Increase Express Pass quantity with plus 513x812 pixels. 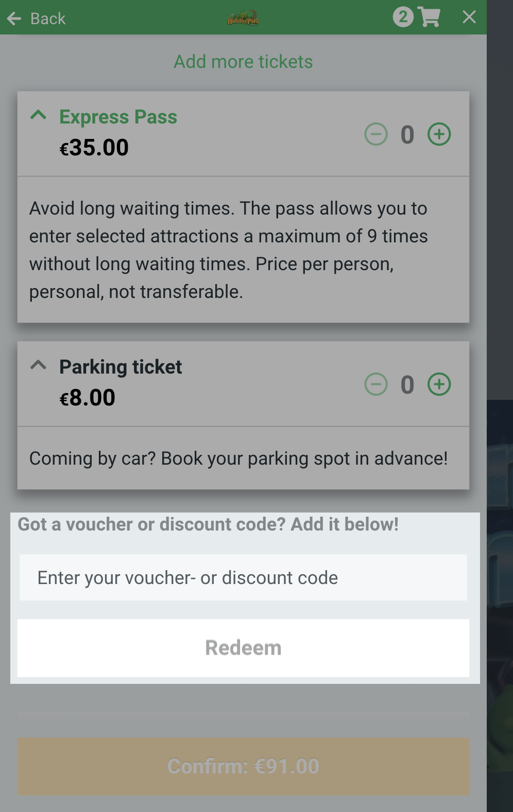pos(439,134)
